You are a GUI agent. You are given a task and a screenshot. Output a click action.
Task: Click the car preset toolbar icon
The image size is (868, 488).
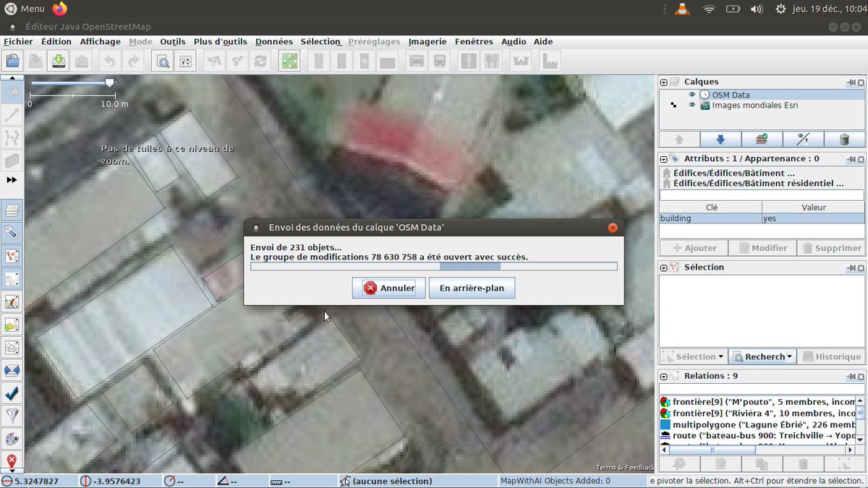pyautogui.click(x=417, y=61)
